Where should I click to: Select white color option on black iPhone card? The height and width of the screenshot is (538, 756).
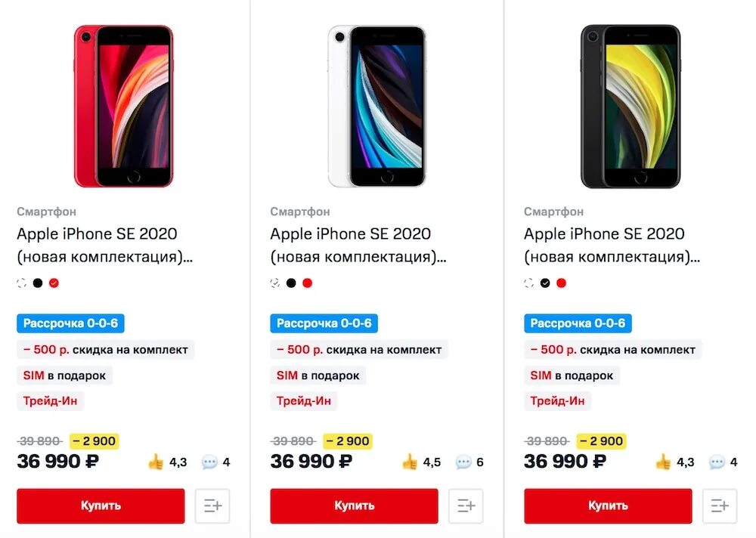pyautogui.click(x=529, y=283)
